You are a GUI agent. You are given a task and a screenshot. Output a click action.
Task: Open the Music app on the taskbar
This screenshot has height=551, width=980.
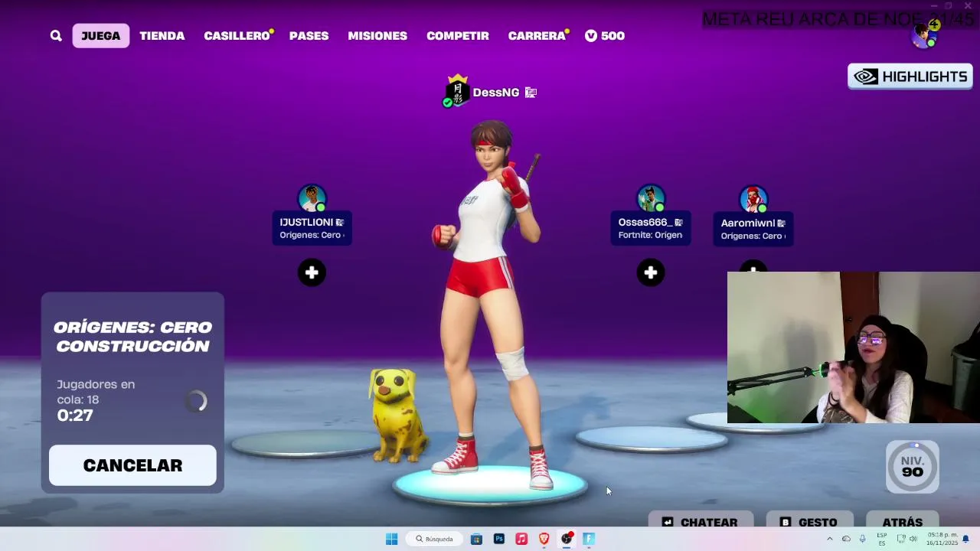pyautogui.click(x=521, y=539)
